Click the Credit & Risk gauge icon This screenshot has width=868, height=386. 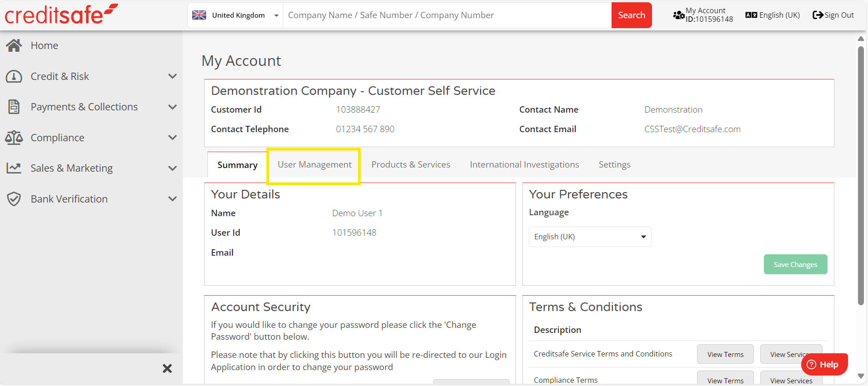14,76
